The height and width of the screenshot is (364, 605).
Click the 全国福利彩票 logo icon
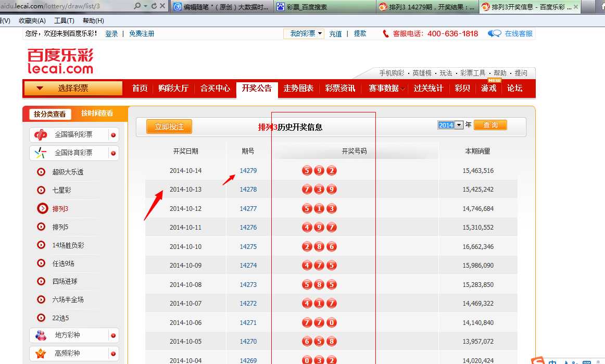click(x=41, y=135)
